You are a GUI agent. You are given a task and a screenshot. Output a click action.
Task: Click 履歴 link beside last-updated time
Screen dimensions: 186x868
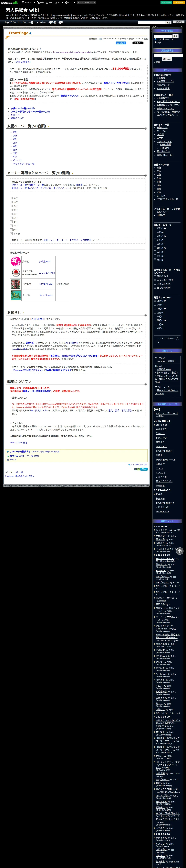click(145, 39)
